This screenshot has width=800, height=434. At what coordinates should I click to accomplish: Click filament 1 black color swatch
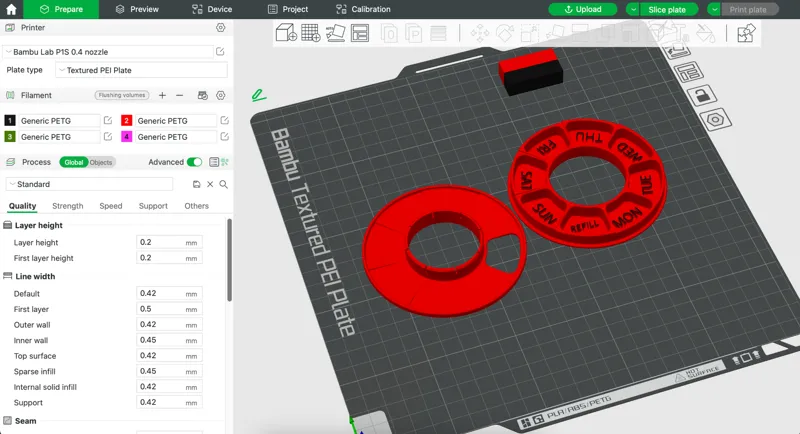coord(10,120)
